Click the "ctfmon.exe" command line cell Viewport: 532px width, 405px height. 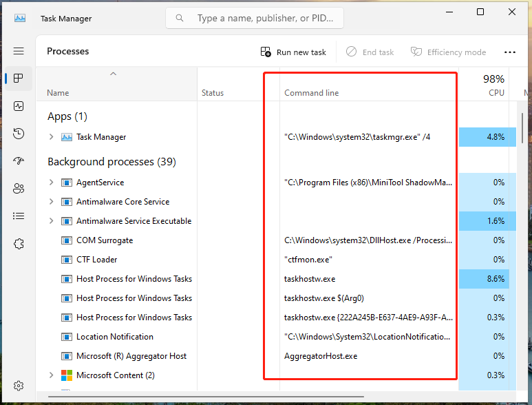click(308, 260)
